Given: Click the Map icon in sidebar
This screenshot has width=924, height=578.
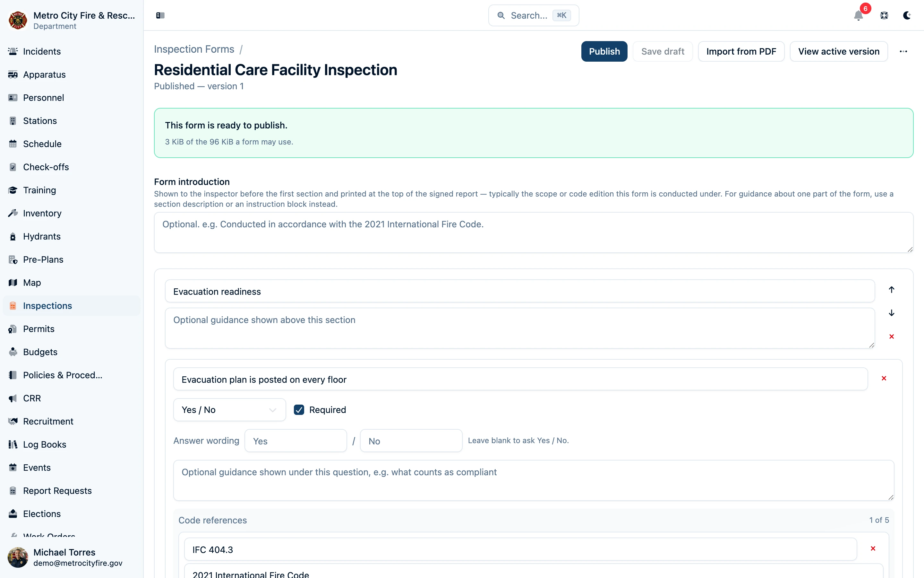Looking at the screenshot, I should tap(13, 283).
